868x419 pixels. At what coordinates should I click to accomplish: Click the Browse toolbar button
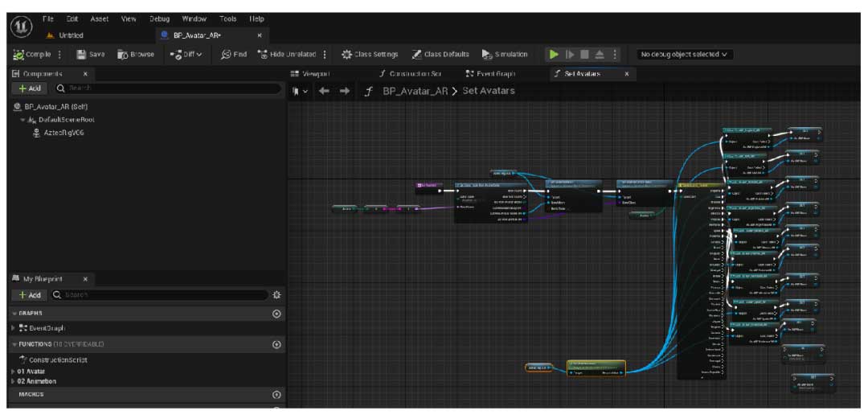coord(136,55)
